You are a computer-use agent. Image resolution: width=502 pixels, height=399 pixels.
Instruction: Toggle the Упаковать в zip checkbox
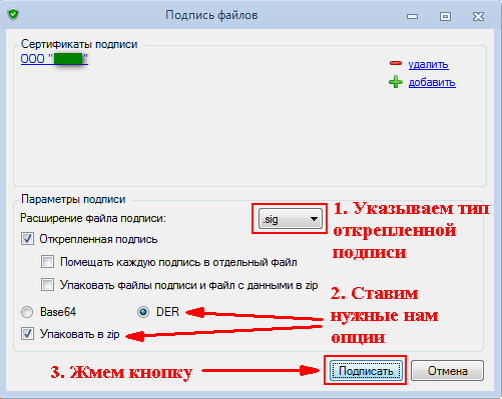(x=27, y=334)
